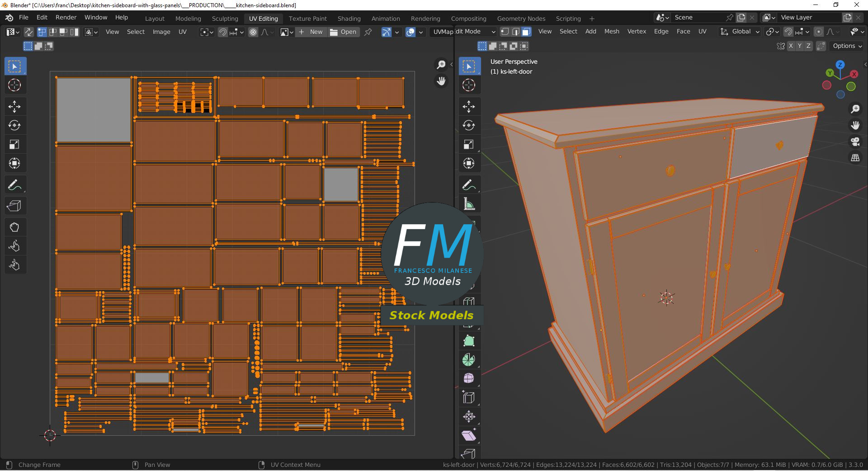
Task: Open the Mesh menu in 3D viewport
Action: click(612, 32)
